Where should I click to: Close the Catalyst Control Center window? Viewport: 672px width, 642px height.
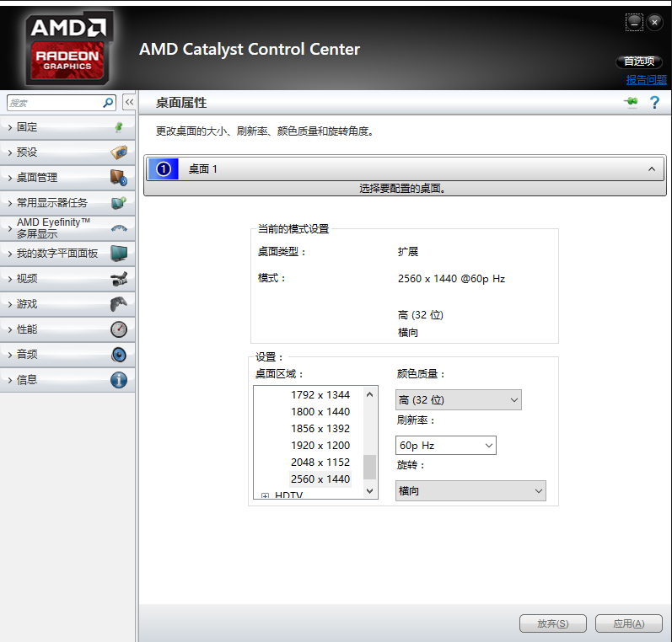(654, 22)
